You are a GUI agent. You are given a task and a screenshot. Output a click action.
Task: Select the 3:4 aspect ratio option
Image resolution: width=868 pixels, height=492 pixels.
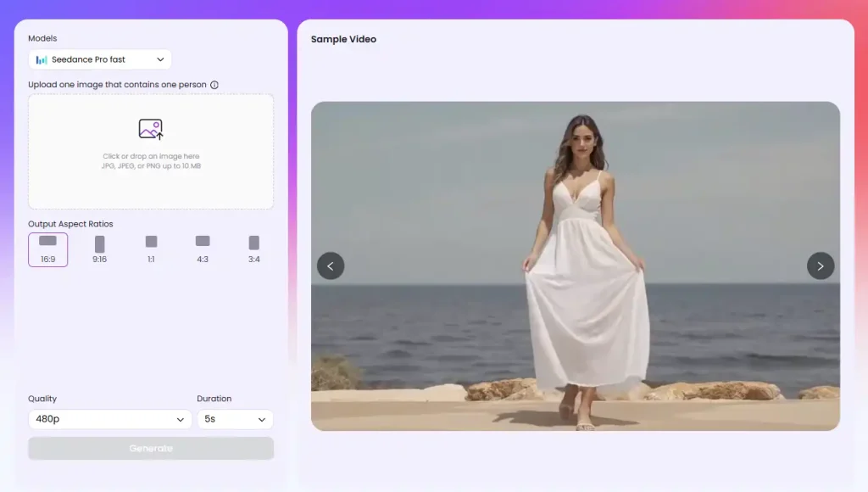tap(254, 249)
